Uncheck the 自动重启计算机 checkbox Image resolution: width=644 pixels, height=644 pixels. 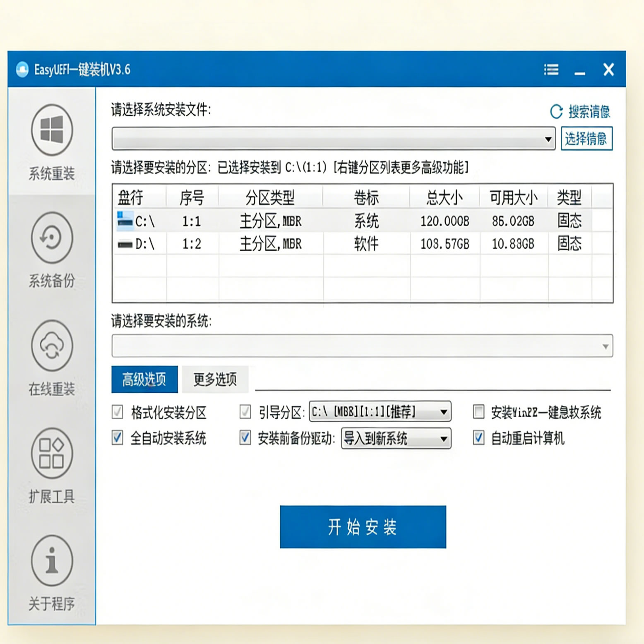(478, 437)
